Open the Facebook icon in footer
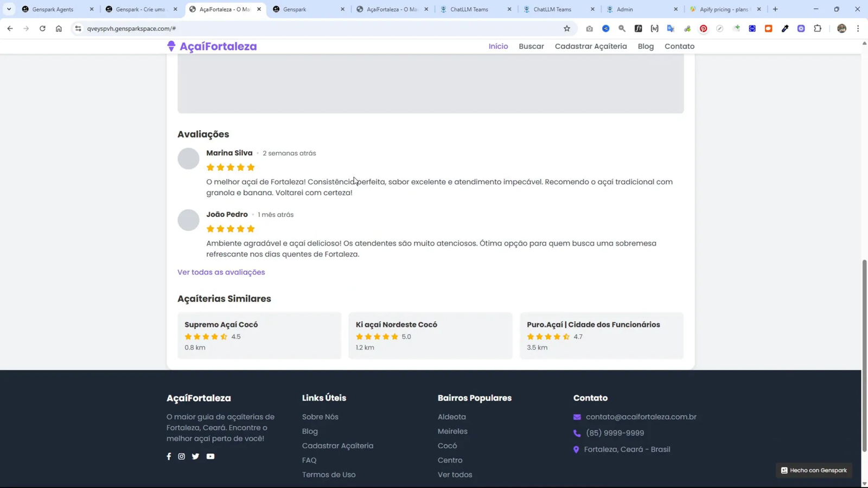This screenshot has height=488, width=868. click(169, 457)
